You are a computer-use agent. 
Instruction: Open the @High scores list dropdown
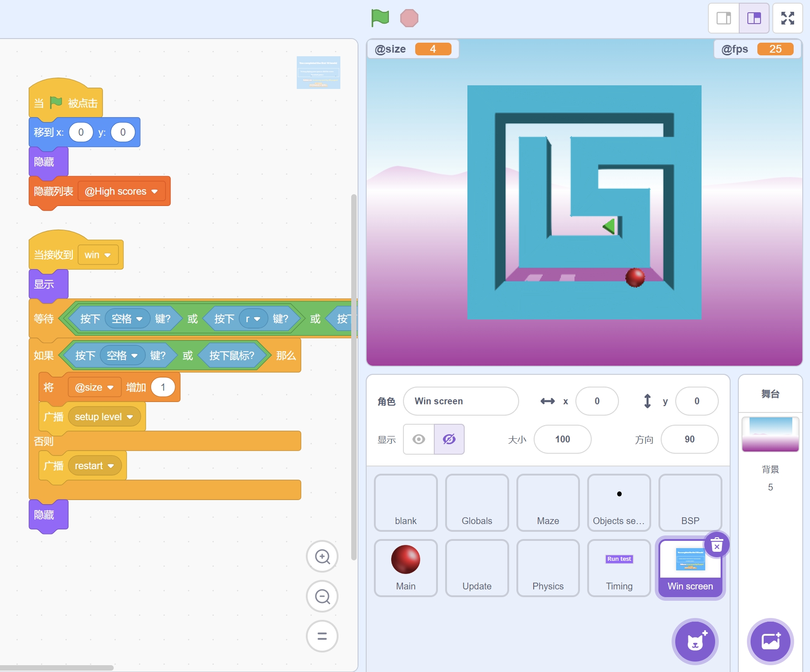[154, 191]
